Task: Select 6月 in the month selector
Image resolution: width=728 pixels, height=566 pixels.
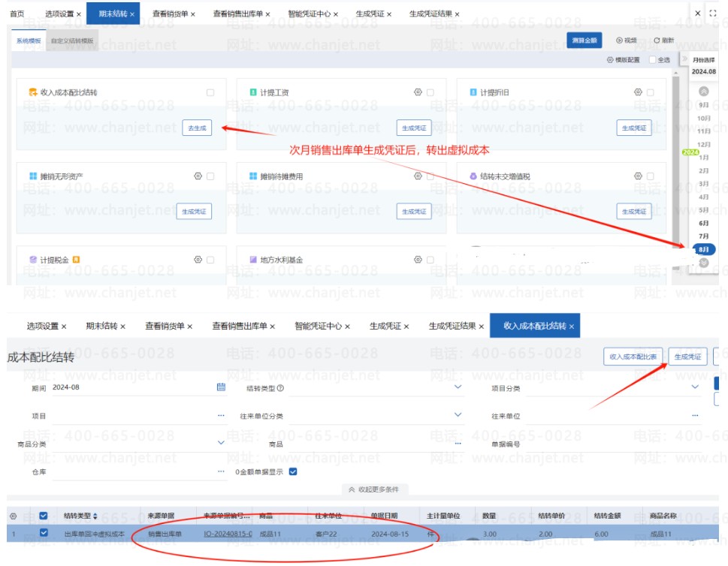Action: [x=704, y=223]
